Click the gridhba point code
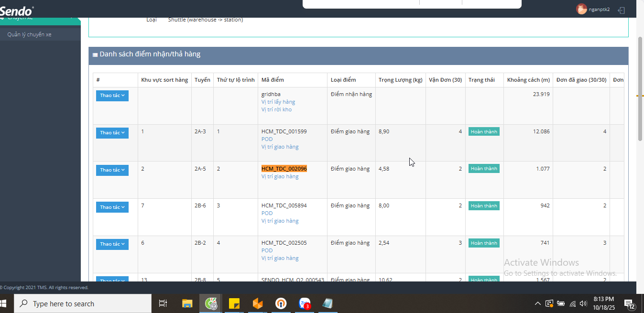 click(271, 94)
